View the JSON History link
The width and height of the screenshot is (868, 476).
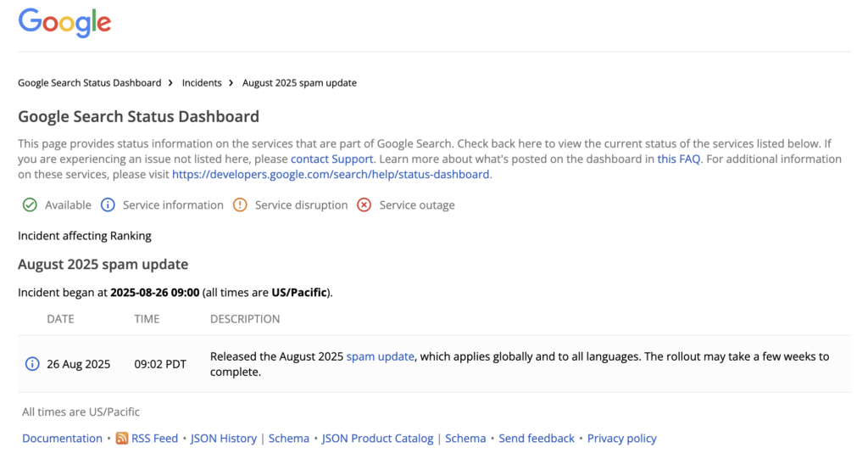223,439
